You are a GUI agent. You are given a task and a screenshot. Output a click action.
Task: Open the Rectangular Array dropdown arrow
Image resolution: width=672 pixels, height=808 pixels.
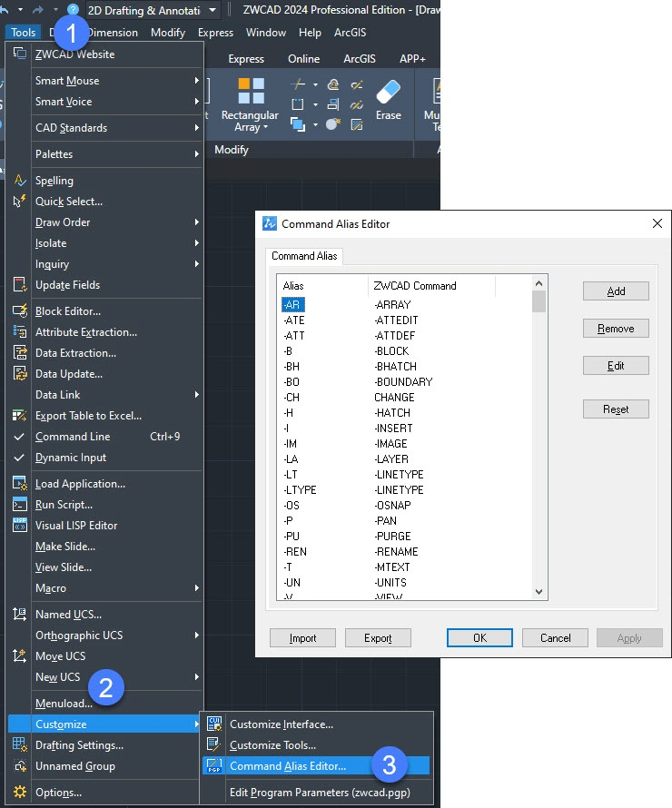point(265,127)
